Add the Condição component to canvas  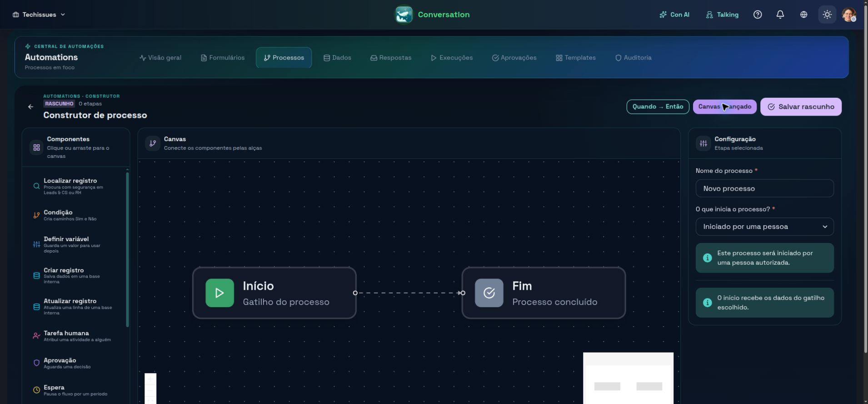75,215
